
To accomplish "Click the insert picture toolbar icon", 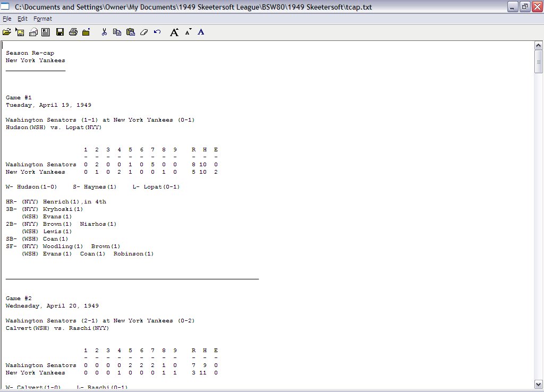I will pyautogui.click(x=20, y=32).
